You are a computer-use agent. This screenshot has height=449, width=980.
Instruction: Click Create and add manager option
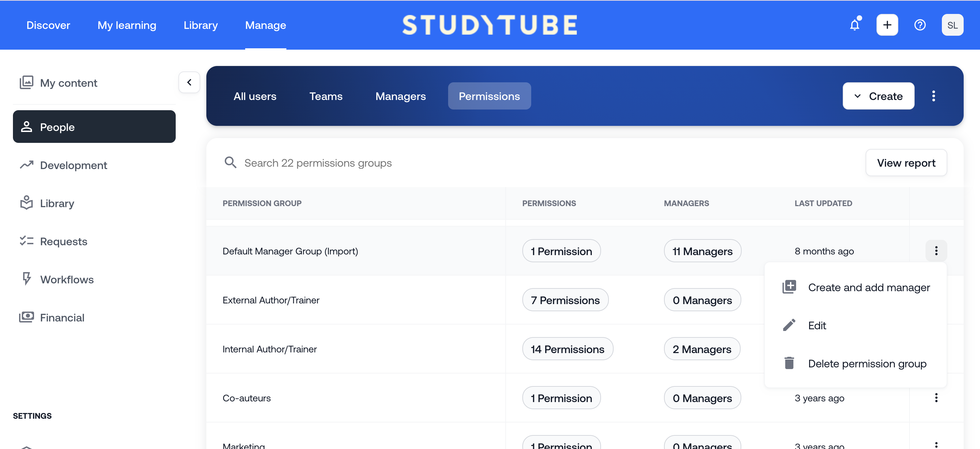tap(869, 287)
